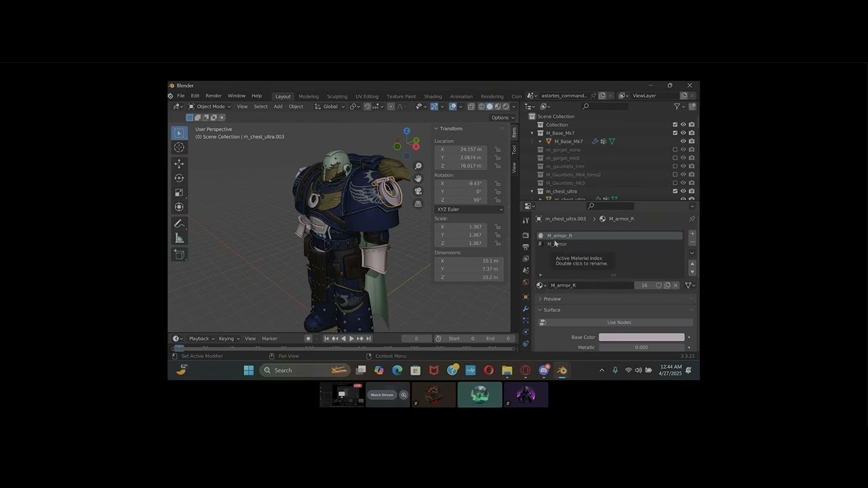Switch perspective/orthographic grid icon
The width and height of the screenshot is (868, 488).
pyautogui.click(x=418, y=203)
